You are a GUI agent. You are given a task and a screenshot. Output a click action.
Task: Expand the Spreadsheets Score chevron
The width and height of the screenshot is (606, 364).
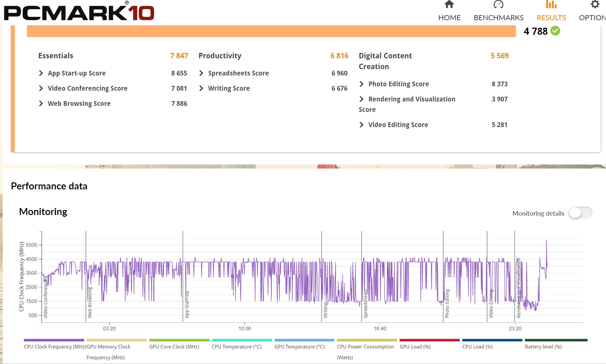click(201, 73)
